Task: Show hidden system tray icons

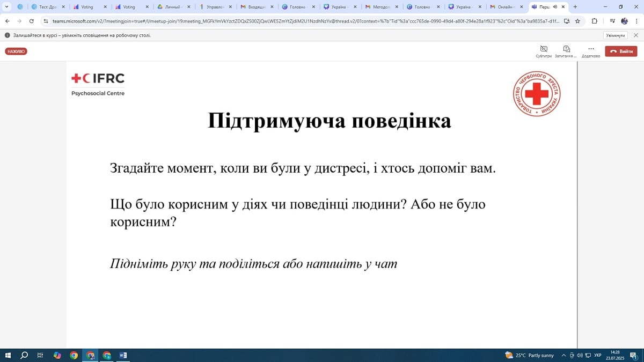Action: click(563, 355)
